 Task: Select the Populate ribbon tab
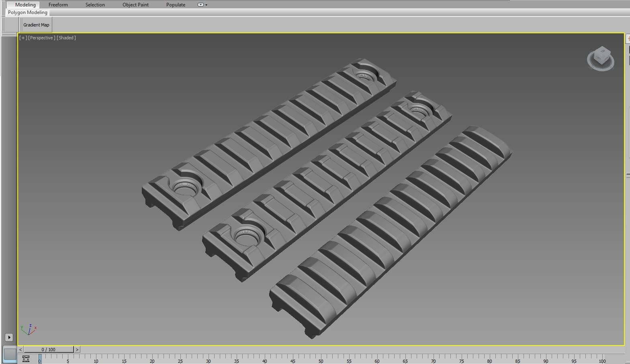pyautogui.click(x=176, y=5)
